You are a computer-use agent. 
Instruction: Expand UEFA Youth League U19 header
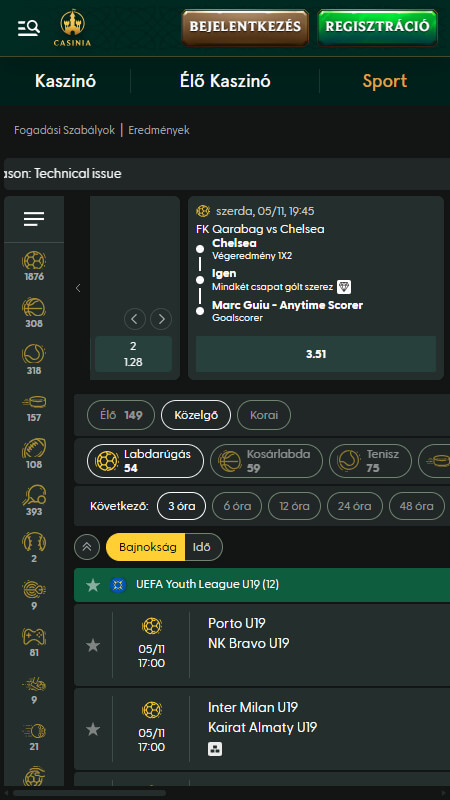coord(262,585)
